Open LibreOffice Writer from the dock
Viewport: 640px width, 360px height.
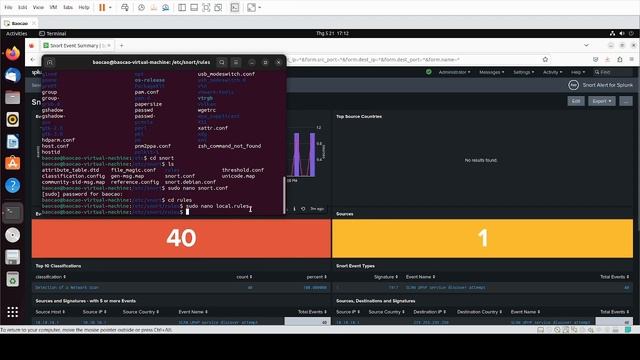click(13, 142)
